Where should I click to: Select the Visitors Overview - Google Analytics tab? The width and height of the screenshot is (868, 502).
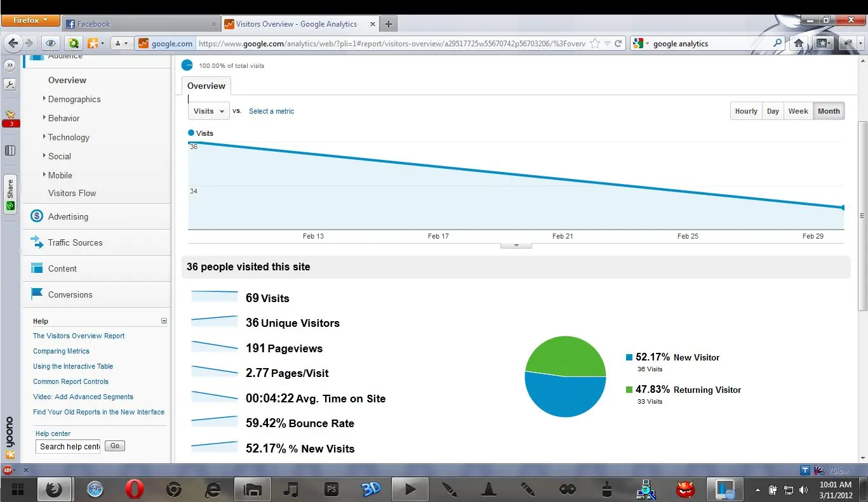(299, 24)
